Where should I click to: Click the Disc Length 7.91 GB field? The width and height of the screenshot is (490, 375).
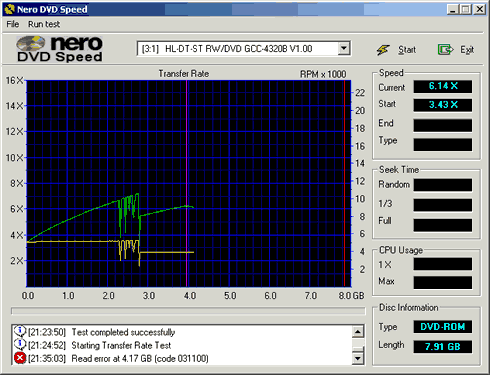[x=443, y=347]
